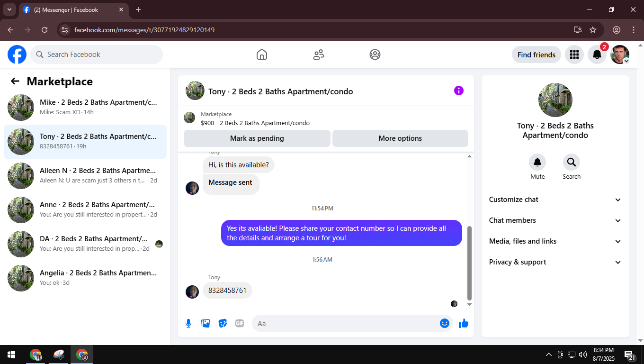Expand Media, files and links section
Image resolution: width=644 pixels, height=364 pixels.
tap(555, 241)
